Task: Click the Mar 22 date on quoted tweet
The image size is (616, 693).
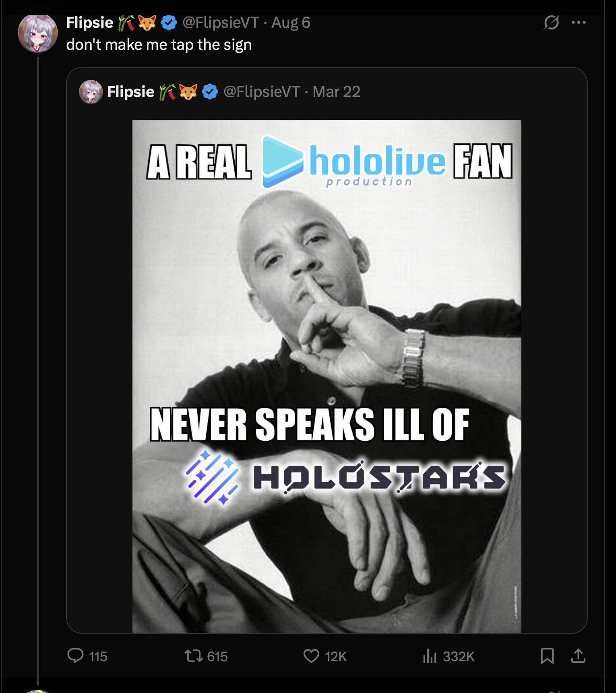Action: 336,92
